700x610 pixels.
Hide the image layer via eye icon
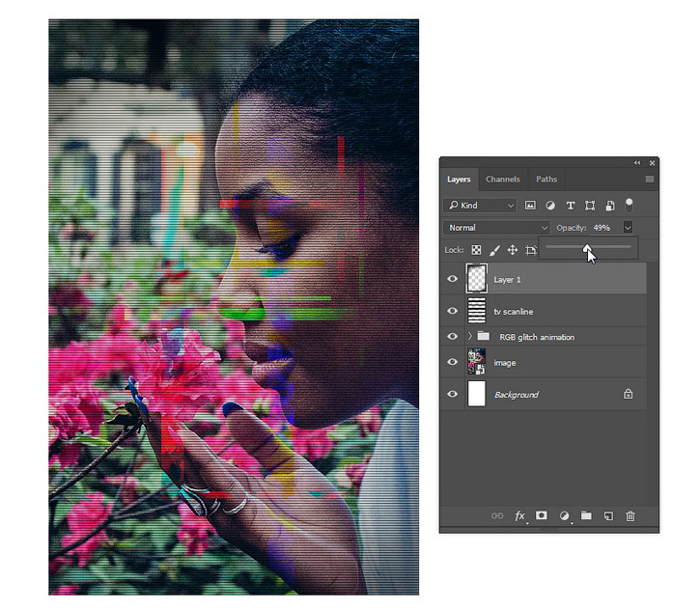(x=452, y=361)
